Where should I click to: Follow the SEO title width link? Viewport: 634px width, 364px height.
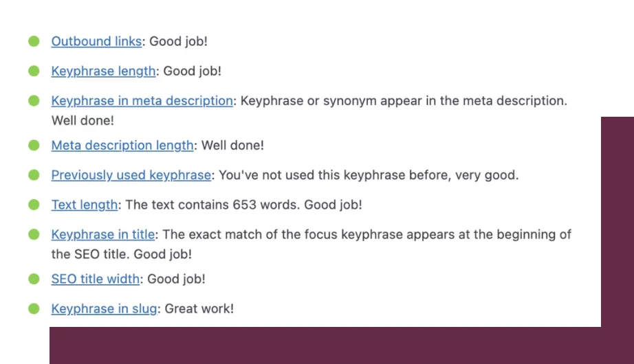click(x=95, y=279)
